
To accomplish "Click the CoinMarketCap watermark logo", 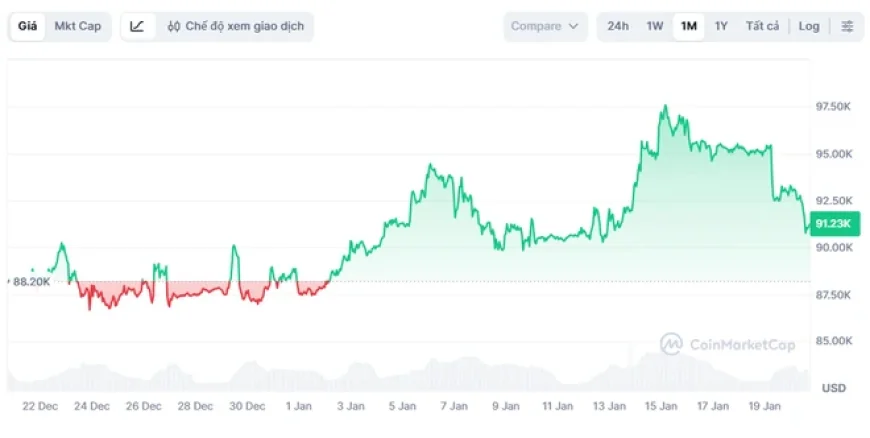I will tap(728, 344).
